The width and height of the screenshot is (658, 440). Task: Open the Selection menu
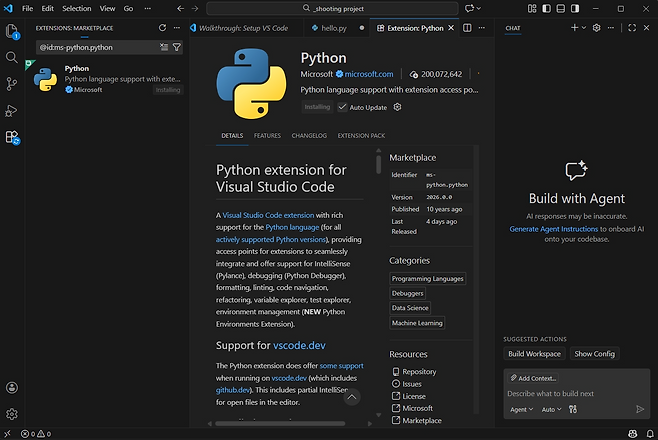(x=76, y=8)
